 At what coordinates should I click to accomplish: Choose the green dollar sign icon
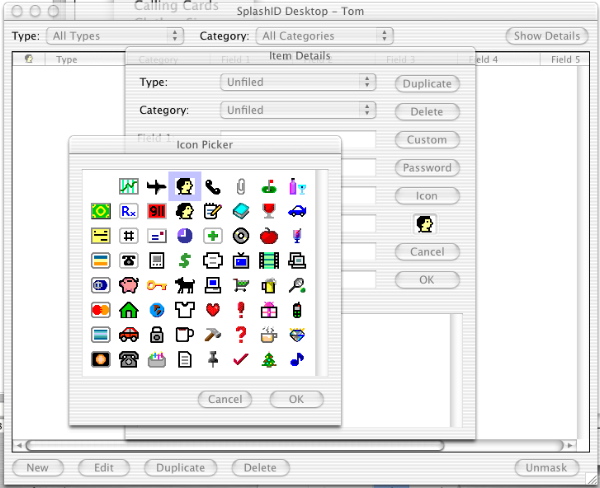point(184,261)
